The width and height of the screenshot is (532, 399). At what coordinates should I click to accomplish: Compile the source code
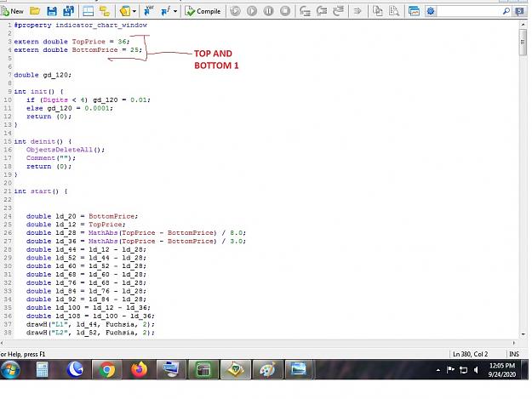coord(203,11)
